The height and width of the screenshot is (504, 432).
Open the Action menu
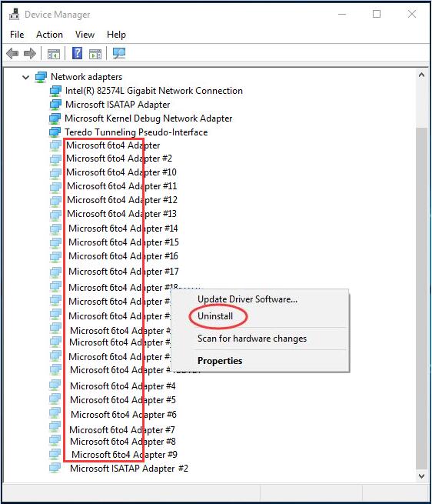click(49, 35)
